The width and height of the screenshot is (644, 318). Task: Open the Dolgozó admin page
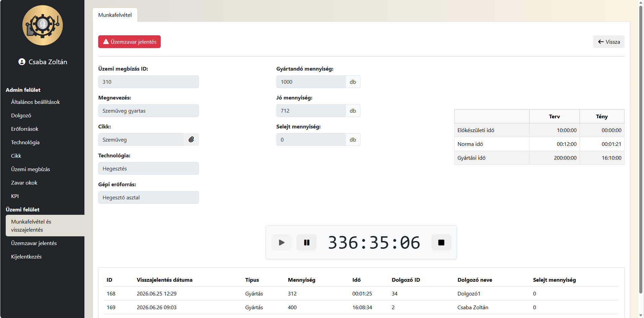tap(21, 115)
